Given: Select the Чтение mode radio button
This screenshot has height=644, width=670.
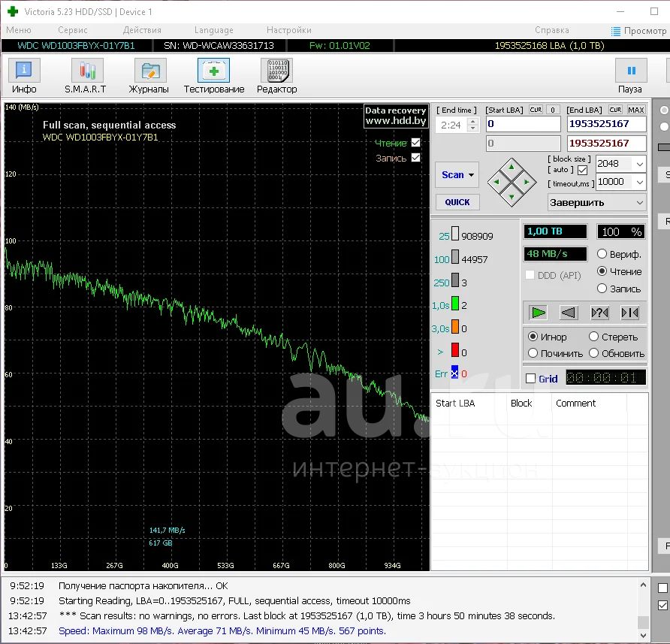Looking at the screenshot, I should click(x=602, y=271).
